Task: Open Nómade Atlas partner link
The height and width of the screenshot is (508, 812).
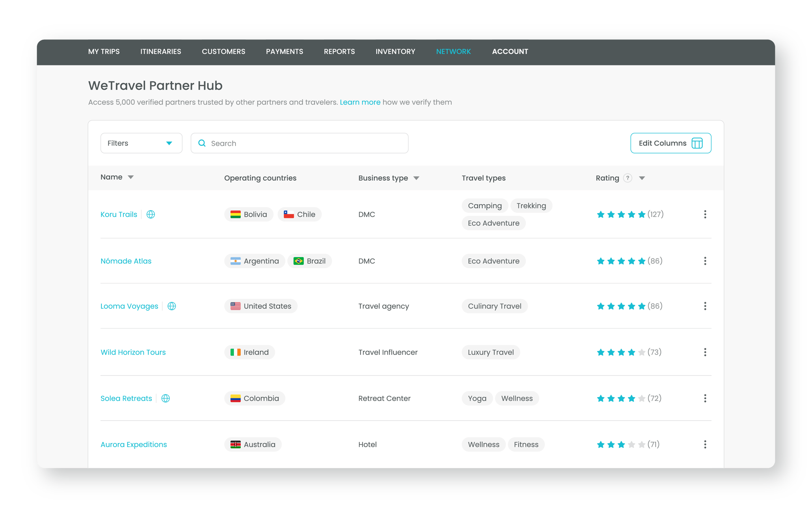Action: pyautogui.click(x=126, y=261)
